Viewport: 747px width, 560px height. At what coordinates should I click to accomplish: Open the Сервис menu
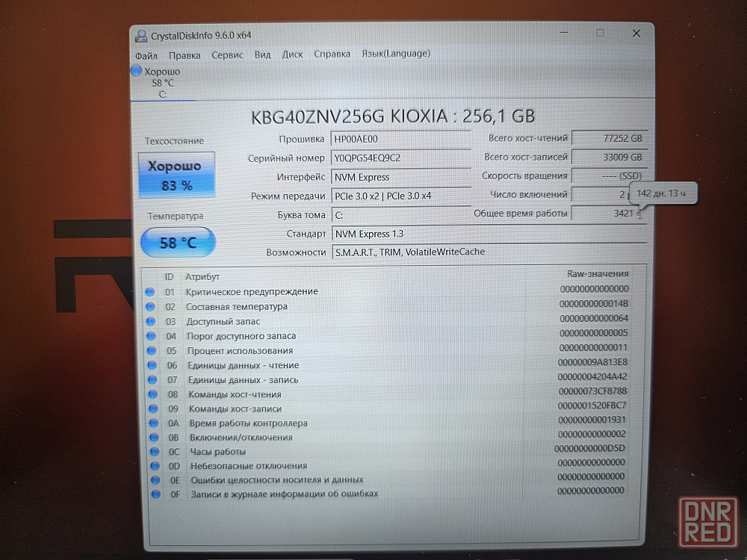pos(227,55)
